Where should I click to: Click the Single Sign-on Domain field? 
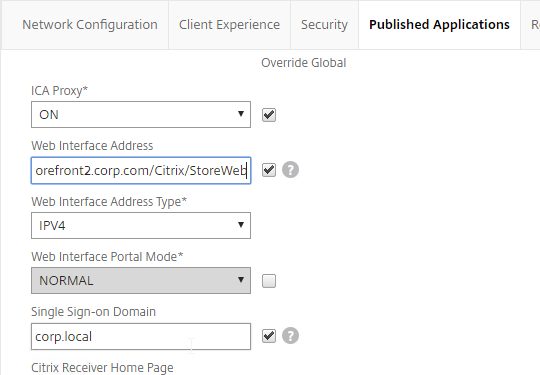141,336
